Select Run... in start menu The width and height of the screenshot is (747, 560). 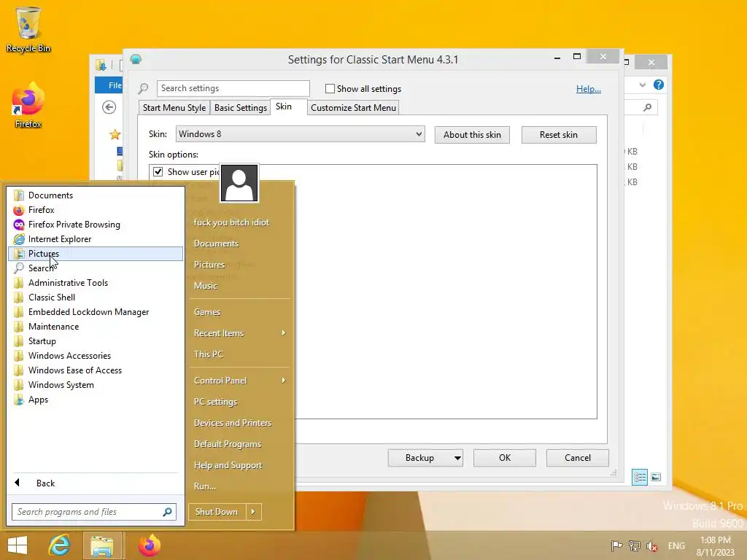239,486
